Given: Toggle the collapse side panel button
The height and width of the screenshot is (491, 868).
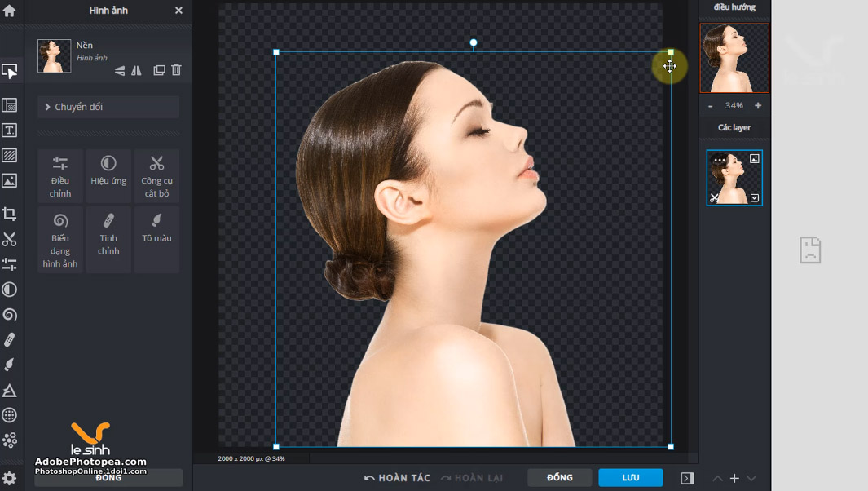Looking at the screenshot, I should pyautogui.click(x=687, y=478).
